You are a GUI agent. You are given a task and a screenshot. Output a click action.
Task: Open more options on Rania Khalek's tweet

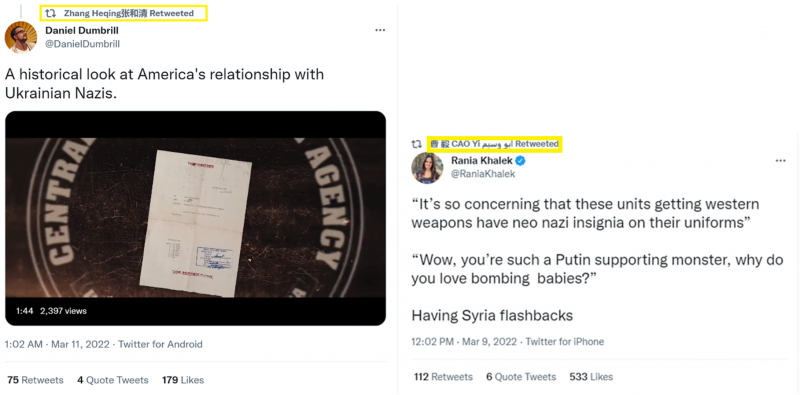(x=781, y=161)
